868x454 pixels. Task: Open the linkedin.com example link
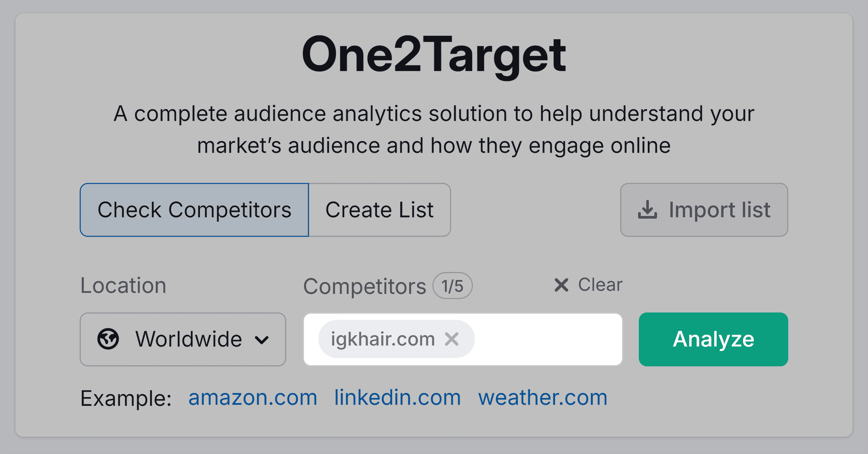(397, 397)
